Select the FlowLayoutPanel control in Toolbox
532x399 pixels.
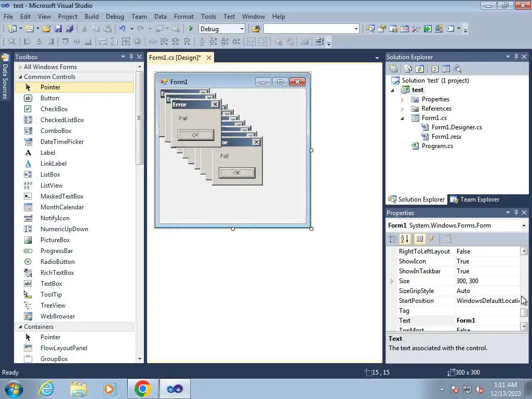click(x=75, y=348)
